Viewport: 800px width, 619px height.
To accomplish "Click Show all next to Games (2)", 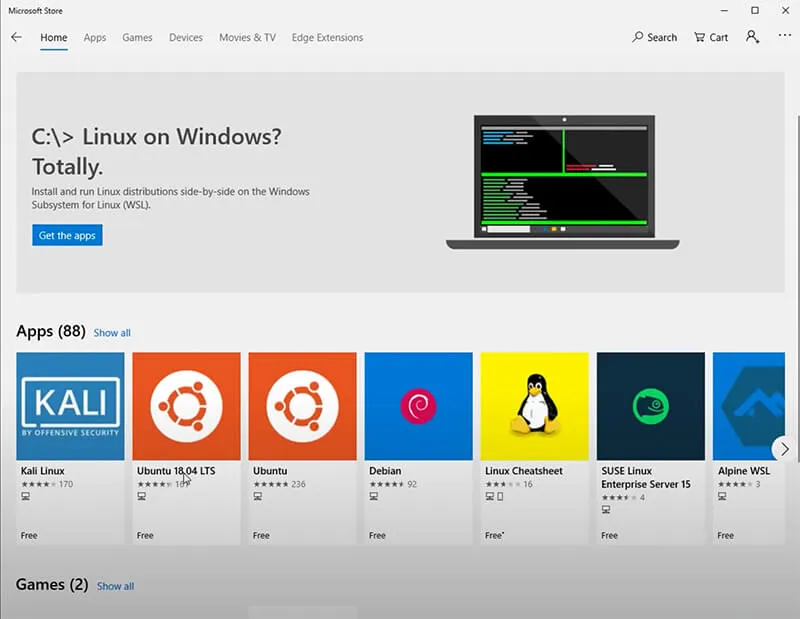I will (x=115, y=586).
